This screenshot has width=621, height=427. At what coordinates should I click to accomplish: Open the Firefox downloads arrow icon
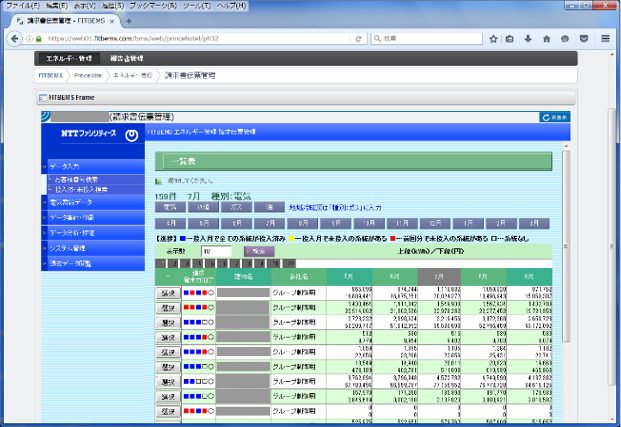coord(528,38)
